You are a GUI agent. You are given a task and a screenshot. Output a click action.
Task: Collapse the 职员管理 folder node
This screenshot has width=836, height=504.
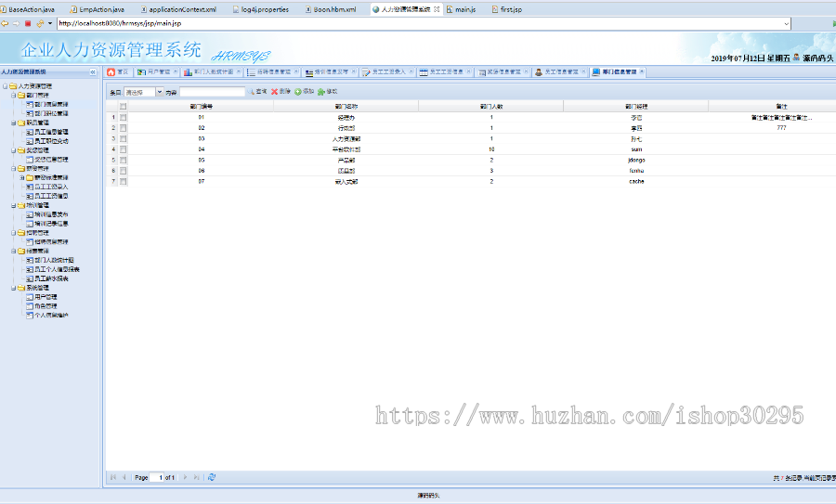[13, 123]
